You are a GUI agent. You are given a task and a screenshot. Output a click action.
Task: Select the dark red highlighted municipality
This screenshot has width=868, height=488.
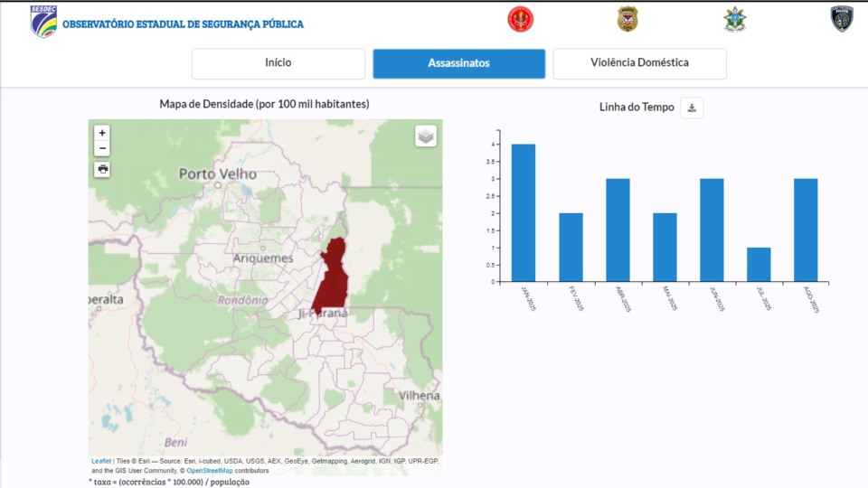click(x=332, y=280)
